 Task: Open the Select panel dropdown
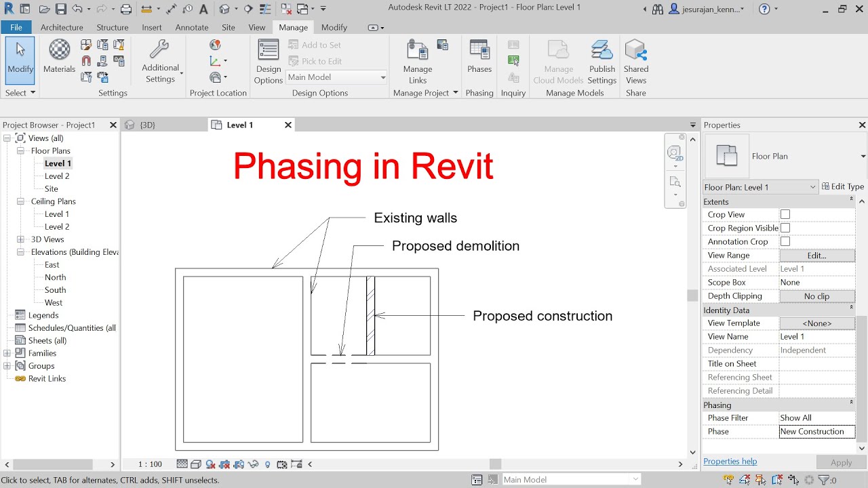pos(20,93)
